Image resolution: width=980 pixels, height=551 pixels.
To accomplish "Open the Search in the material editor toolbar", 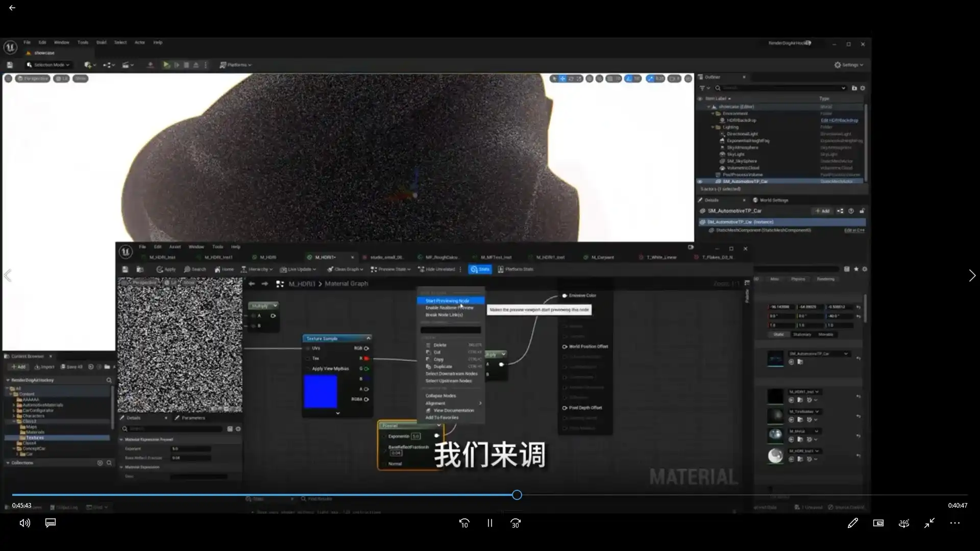I will click(195, 269).
